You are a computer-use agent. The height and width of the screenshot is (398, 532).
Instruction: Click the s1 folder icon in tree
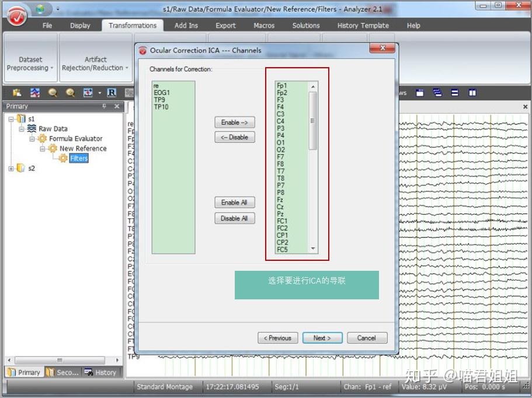[x=21, y=118]
